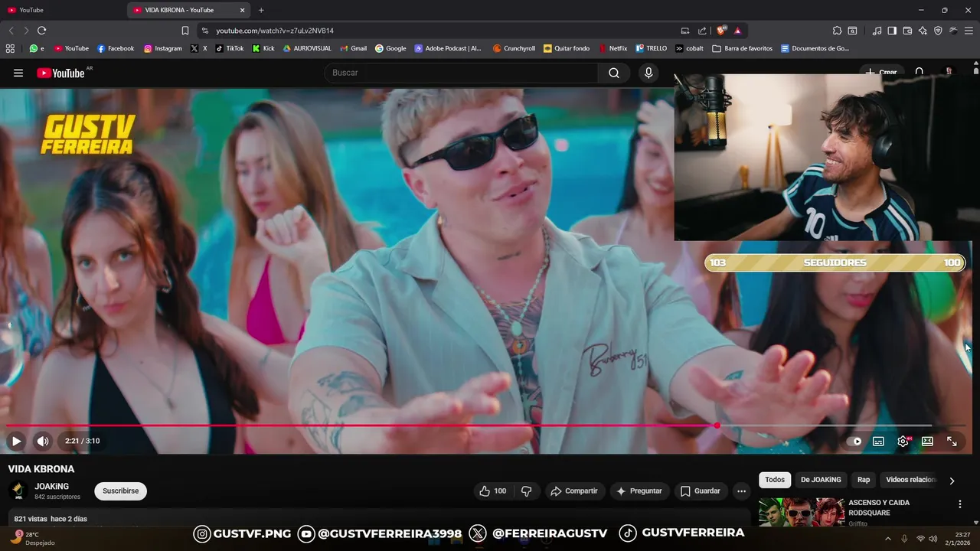Open the TikTok bookmark
The height and width of the screenshot is (551, 980).
[230, 48]
